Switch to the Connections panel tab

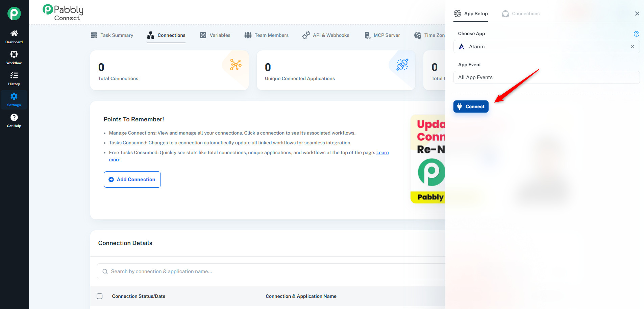point(521,14)
